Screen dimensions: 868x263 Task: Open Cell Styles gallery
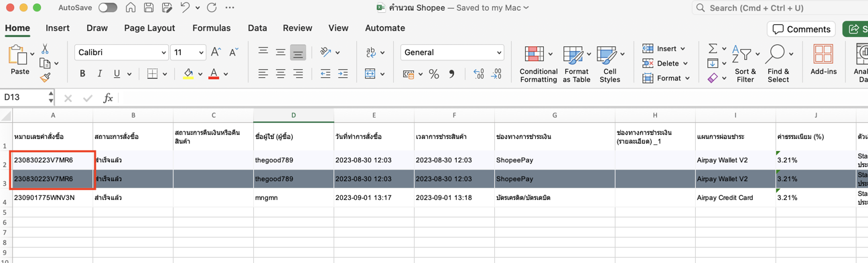(609, 64)
